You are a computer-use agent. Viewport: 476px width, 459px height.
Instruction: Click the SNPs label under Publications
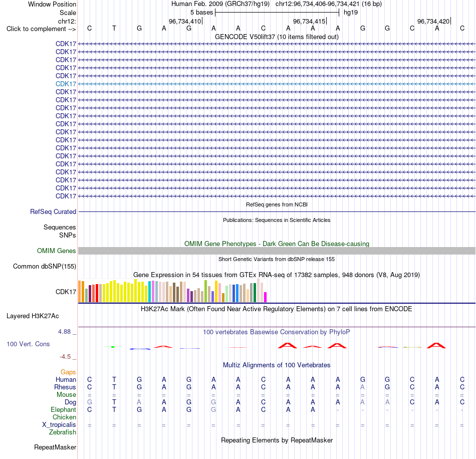68,236
